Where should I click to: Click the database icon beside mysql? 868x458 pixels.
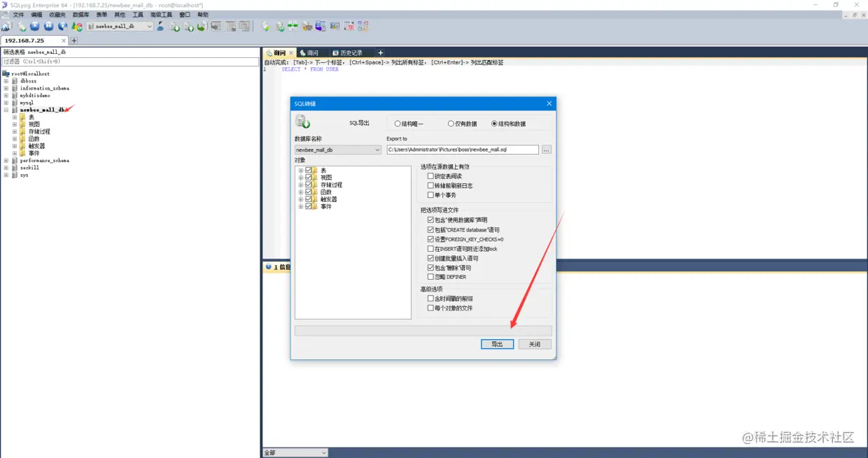pyautogui.click(x=14, y=103)
